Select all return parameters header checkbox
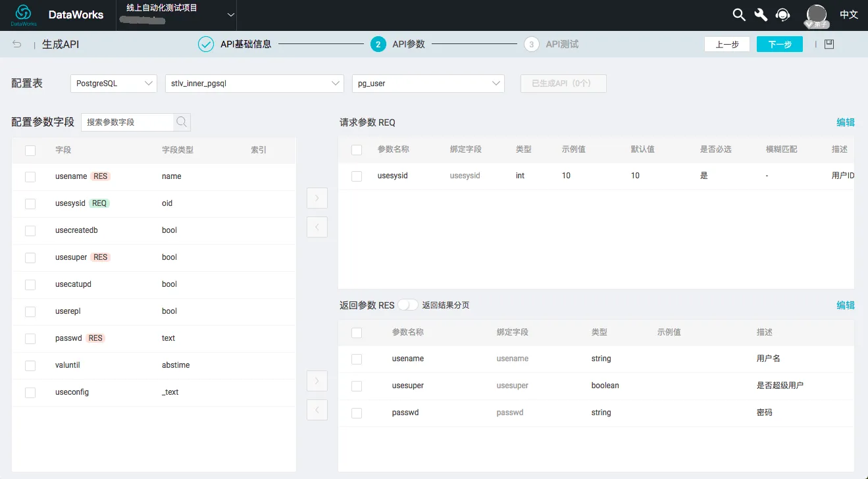 [x=357, y=332]
